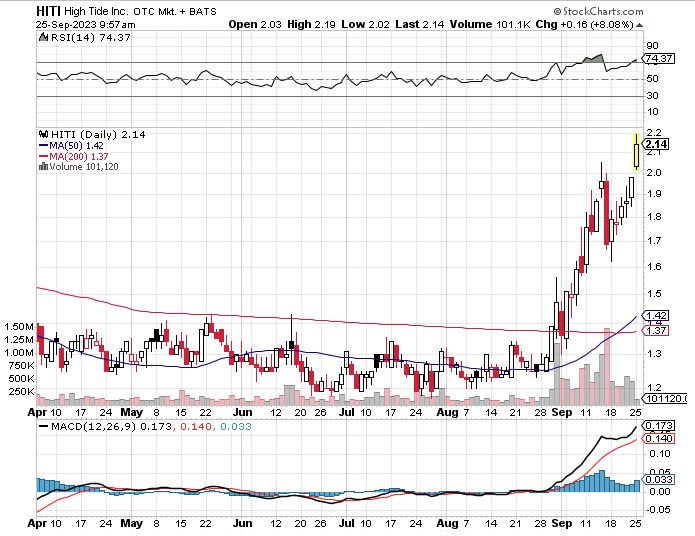Click the Low 2.02 value
Screen dimensions: 695x536
click(365, 24)
